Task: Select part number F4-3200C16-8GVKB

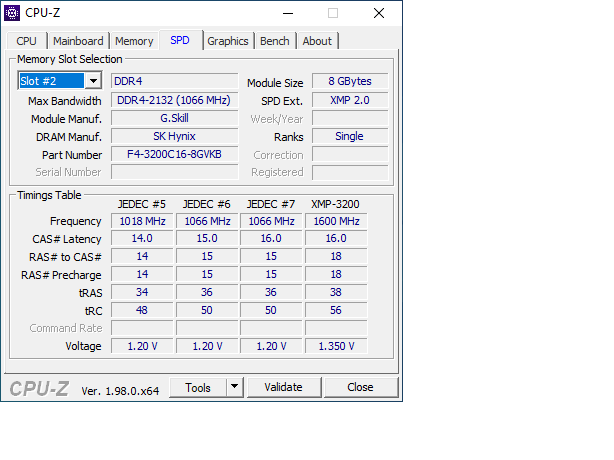Action: pos(175,154)
